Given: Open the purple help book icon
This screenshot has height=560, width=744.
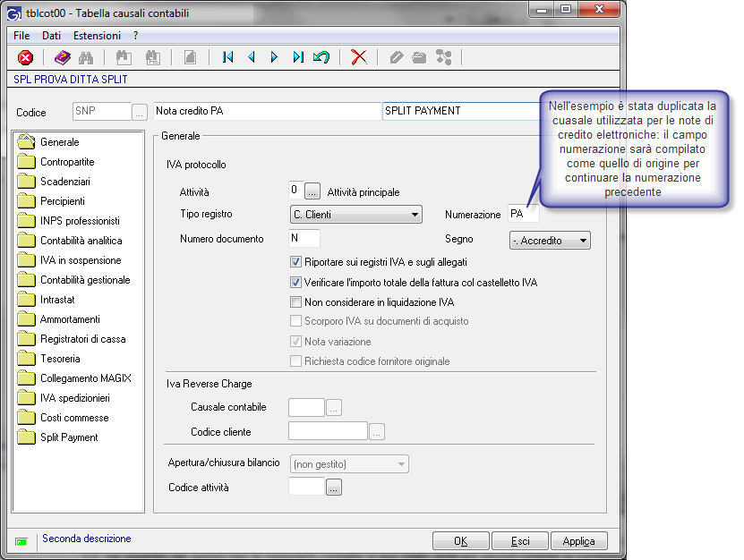Looking at the screenshot, I should pos(62,58).
